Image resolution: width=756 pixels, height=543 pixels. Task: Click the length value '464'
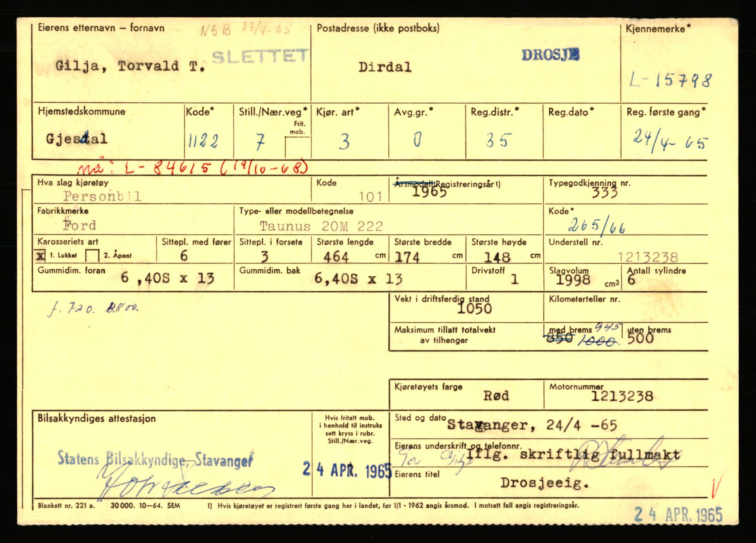(336, 257)
